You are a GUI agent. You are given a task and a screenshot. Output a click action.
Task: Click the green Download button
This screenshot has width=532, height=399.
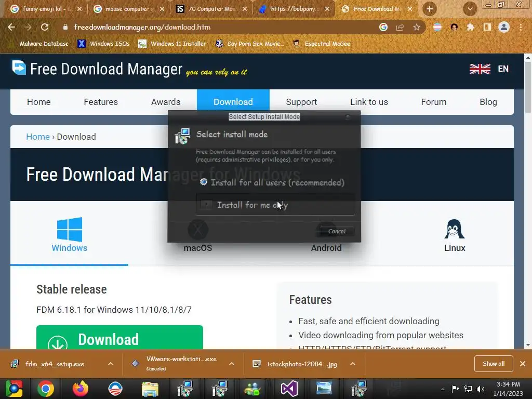(119, 337)
